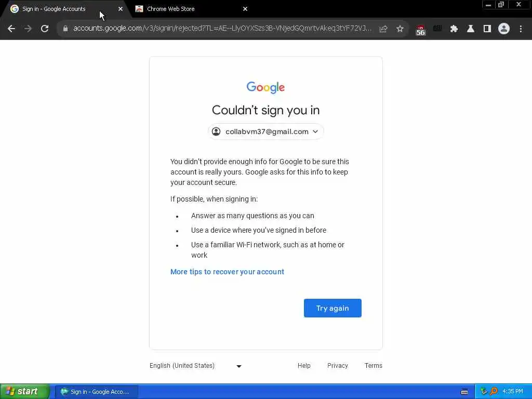The image size is (532, 399).
Task: Close the Sign in - Google Accounts tab
Action: point(121,9)
